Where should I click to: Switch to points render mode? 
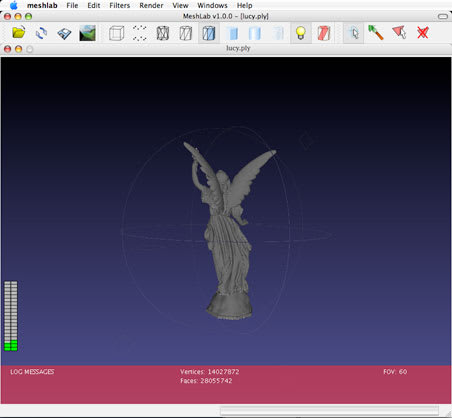click(139, 33)
